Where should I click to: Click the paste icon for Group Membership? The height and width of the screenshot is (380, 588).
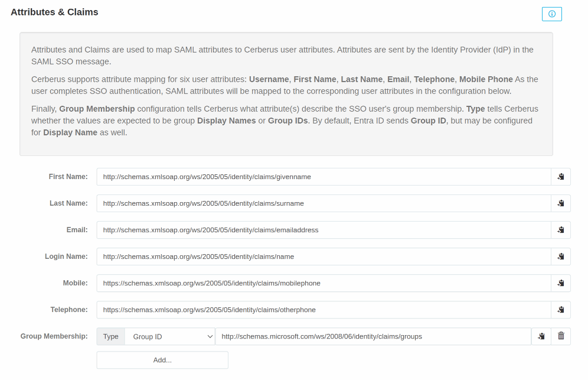(541, 336)
